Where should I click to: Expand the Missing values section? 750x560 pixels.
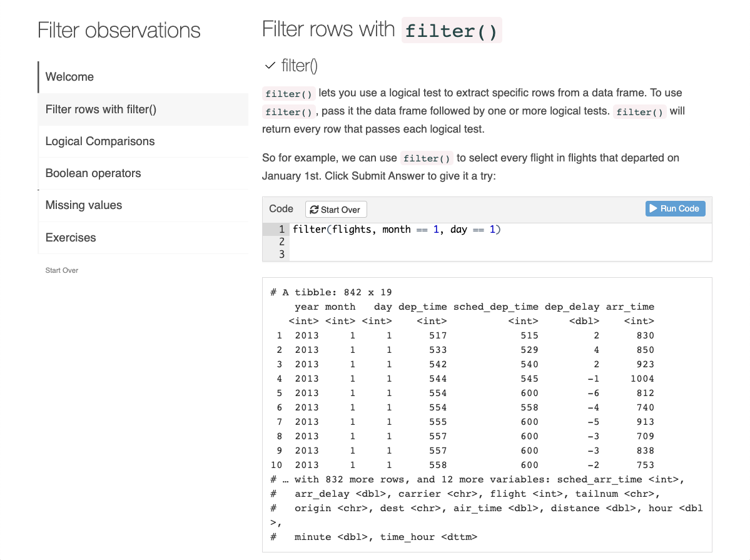(x=83, y=205)
